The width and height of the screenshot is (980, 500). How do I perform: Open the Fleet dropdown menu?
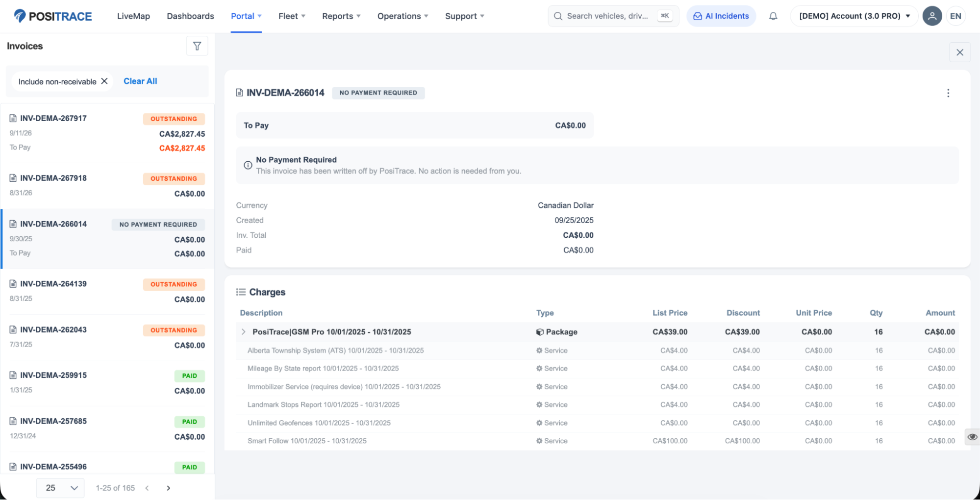point(292,16)
